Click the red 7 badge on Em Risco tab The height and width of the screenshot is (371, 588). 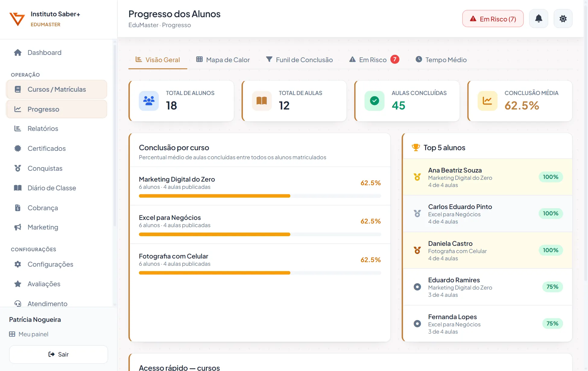tap(395, 59)
